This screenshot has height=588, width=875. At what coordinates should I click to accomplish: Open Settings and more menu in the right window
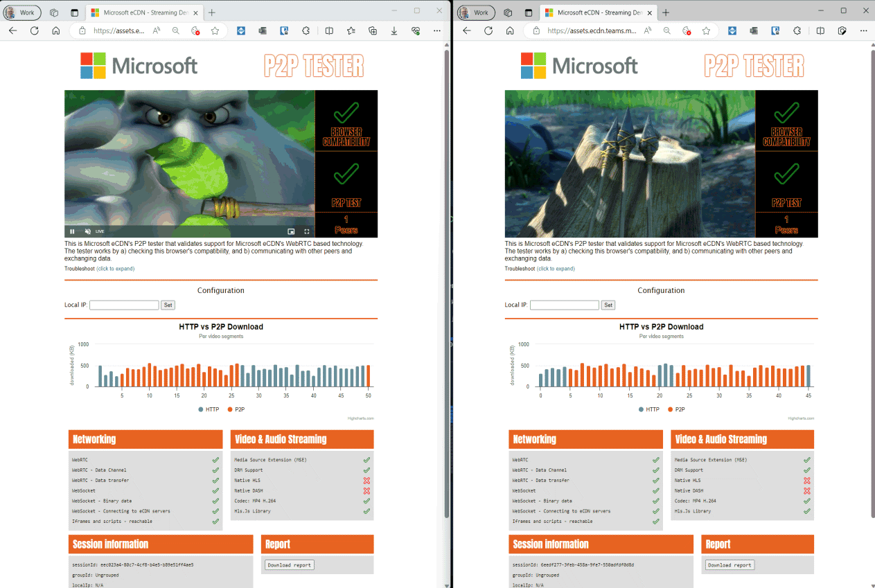coord(863,30)
